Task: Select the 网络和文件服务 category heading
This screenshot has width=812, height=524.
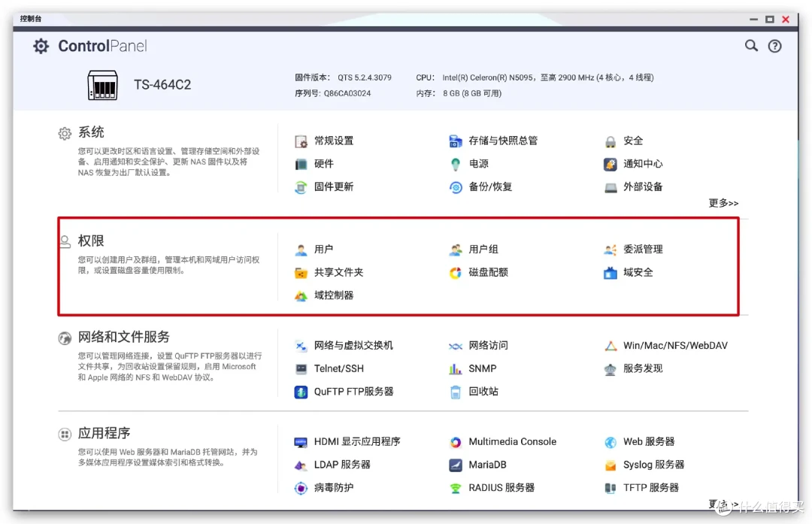Action: pos(124,337)
